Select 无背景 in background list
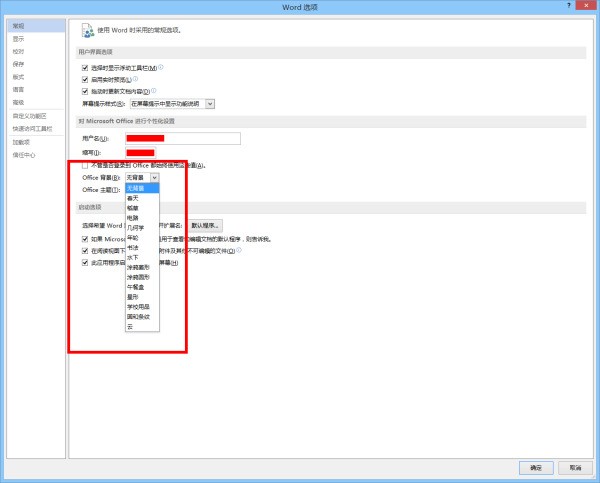 [142, 188]
